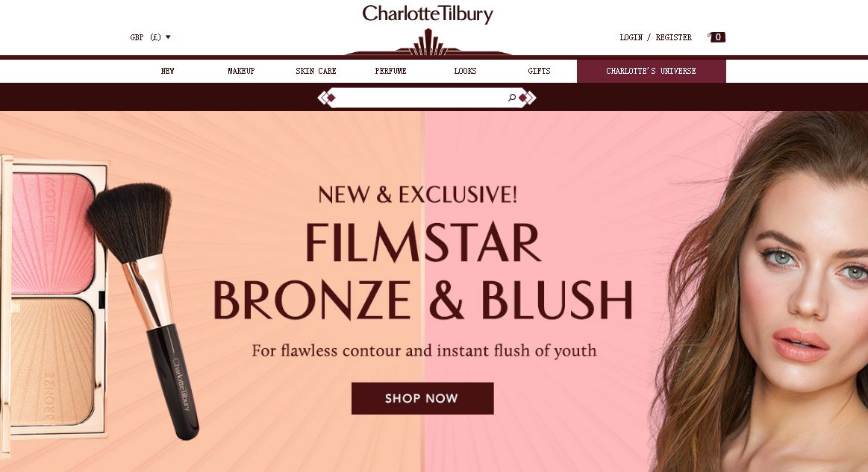This screenshot has height=472, width=868.
Task: Open the CHARLOTTE'S UNIVERSE tab
Action: tap(651, 71)
